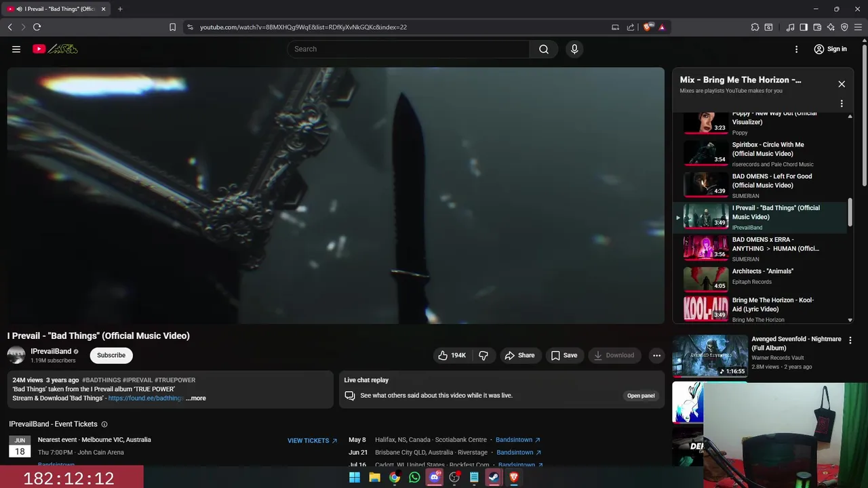Open the found.ee/badthings link
Viewport: 868px width, 488px height.
click(146, 399)
